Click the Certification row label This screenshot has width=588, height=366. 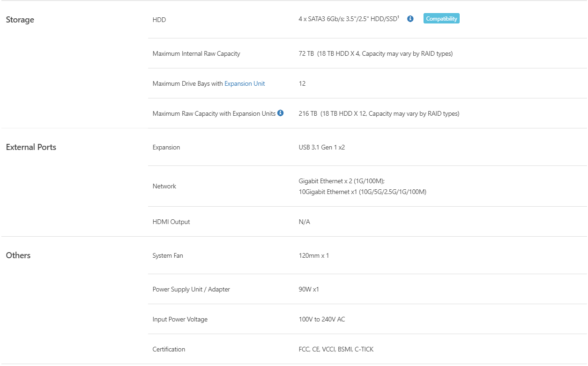coord(169,349)
